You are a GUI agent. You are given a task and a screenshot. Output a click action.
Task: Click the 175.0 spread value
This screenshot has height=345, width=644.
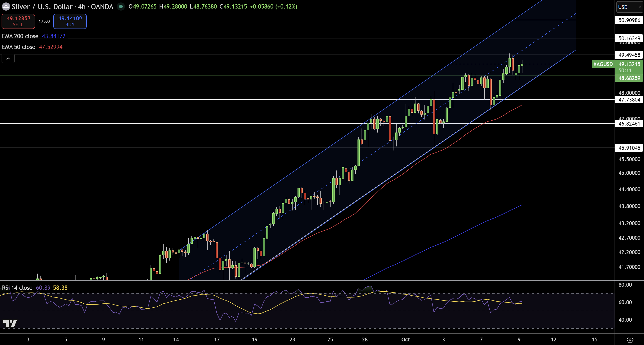click(44, 22)
